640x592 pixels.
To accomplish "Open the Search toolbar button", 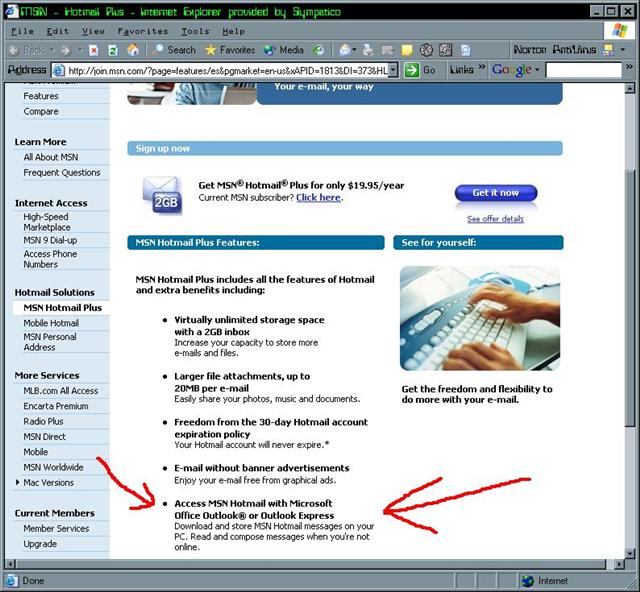I will pyautogui.click(x=173, y=50).
